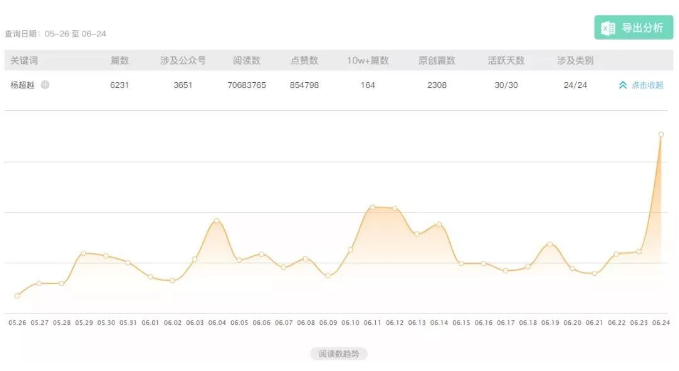Click the article count value 6231
This screenshot has height=371, width=679.
pyautogui.click(x=120, y=85)
